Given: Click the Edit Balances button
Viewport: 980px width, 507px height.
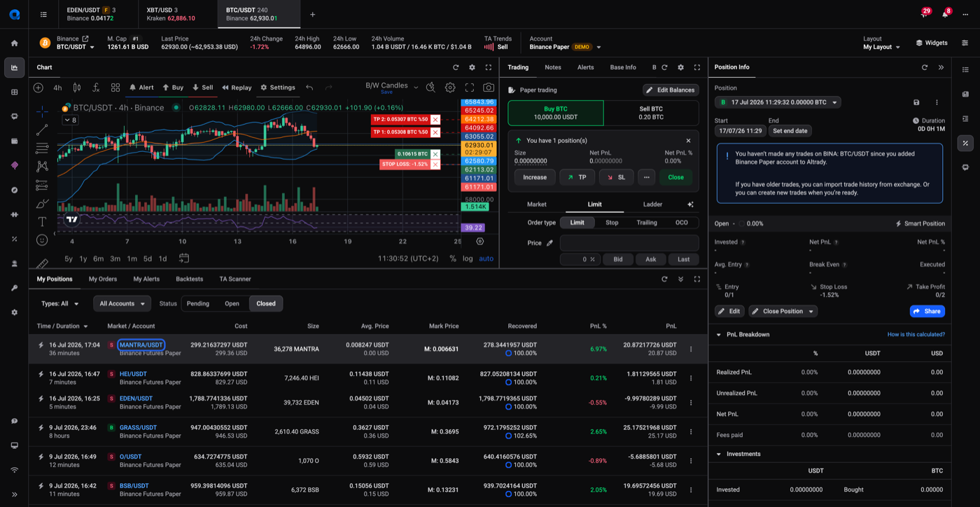Looking at the screenshot, I should (671, 90).
